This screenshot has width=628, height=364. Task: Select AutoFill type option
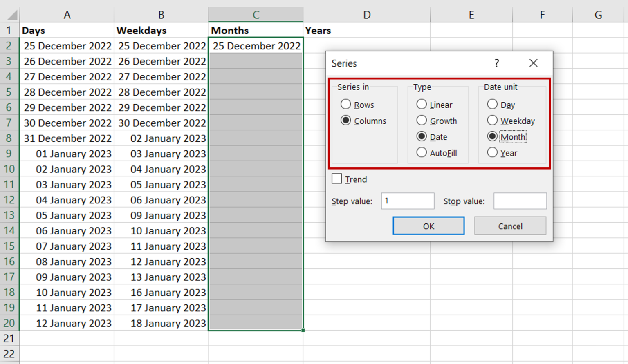pos(422,152)
